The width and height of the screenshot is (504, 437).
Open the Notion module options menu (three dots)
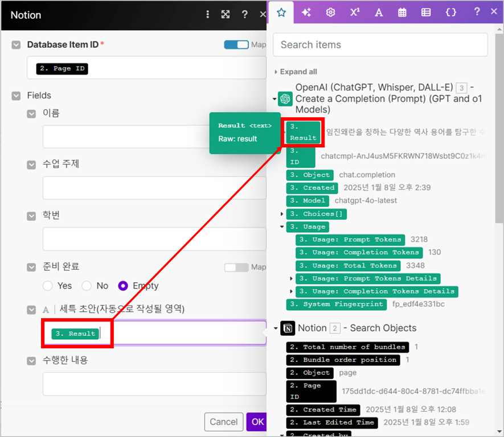208,14
